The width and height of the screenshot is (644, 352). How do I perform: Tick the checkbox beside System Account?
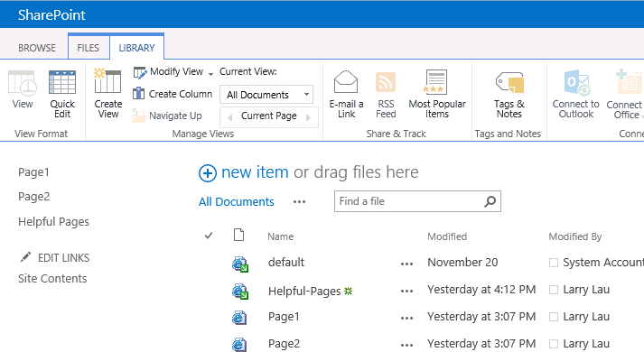[x=554, y=263]
